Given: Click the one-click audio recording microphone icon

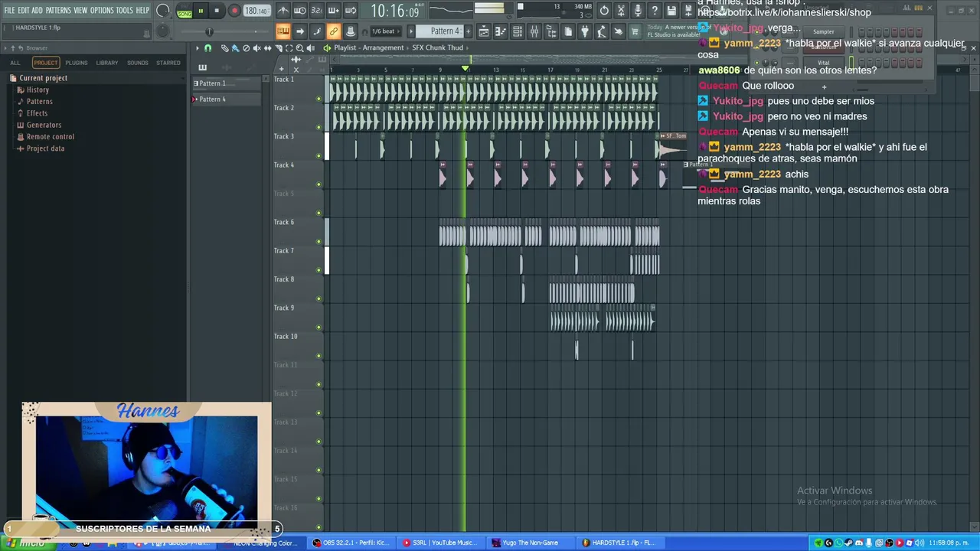Looking at the screenshot, I should click(x=638, y=11).
